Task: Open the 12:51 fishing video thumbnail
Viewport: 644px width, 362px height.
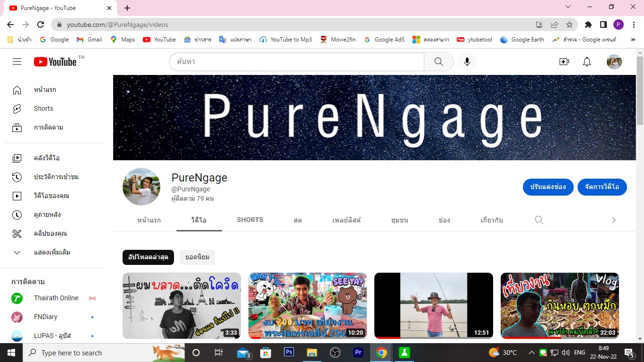Action: point(434,305)
